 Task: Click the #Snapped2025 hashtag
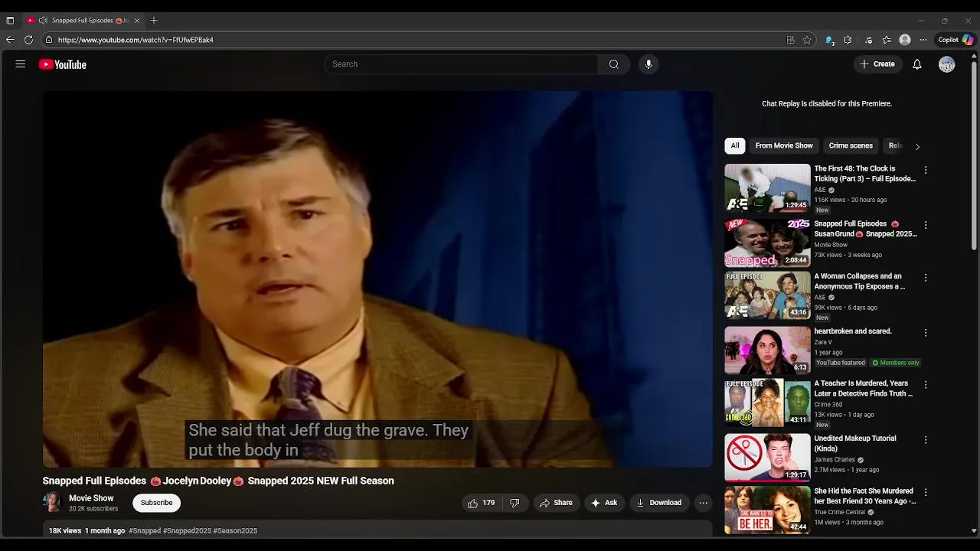187,530
